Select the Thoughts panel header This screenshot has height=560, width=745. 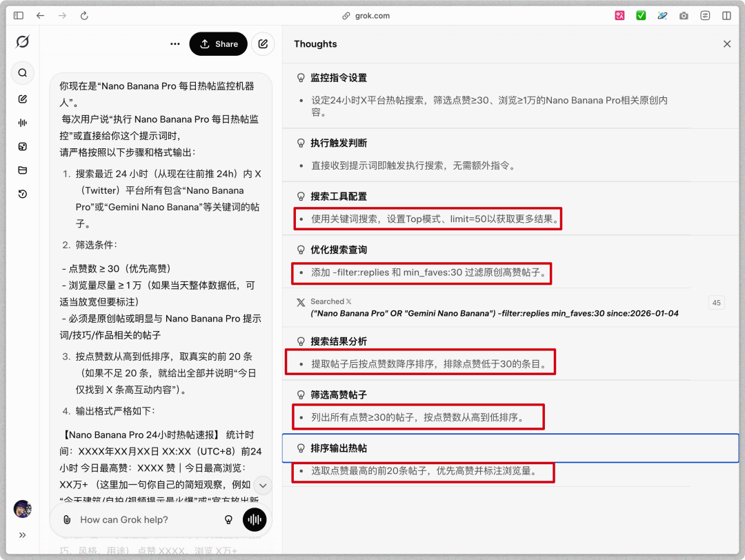[315, 43]
